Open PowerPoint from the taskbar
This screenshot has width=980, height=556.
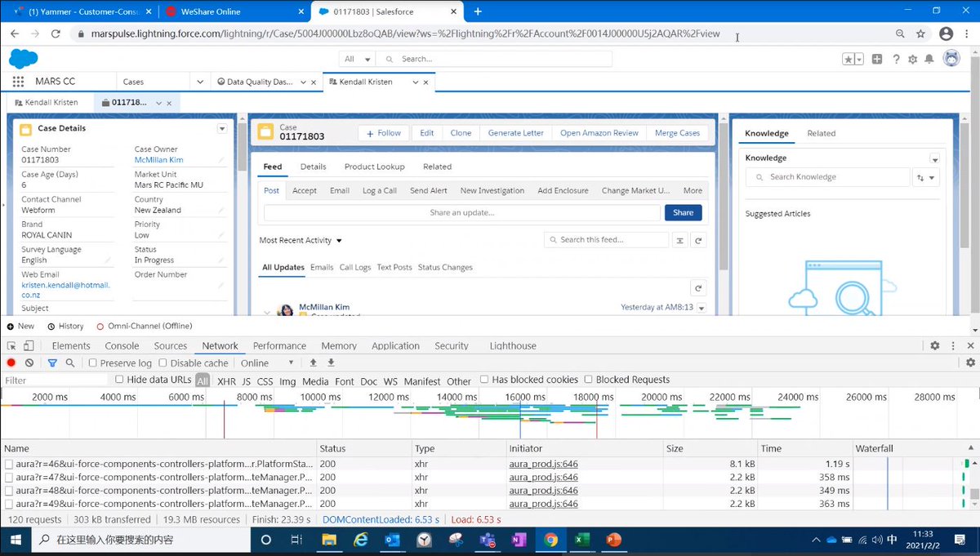[x=613, y=540]
